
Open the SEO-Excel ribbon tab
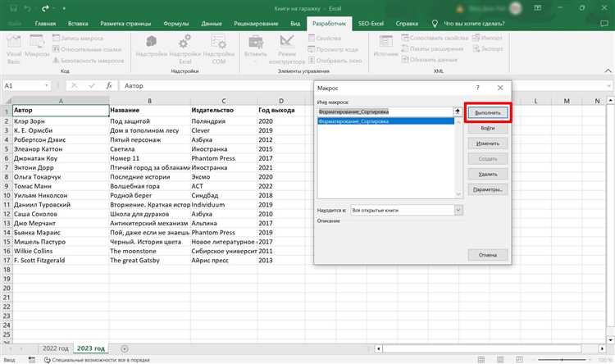[371, 24]
